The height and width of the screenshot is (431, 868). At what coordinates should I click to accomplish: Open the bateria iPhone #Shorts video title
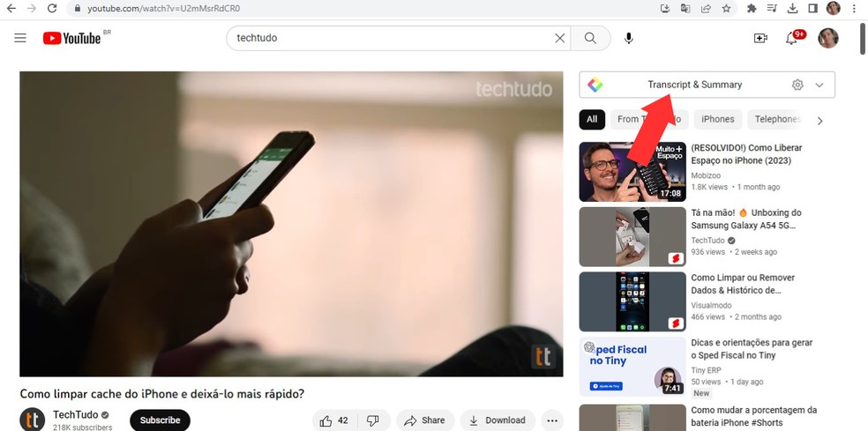[754, 417]
